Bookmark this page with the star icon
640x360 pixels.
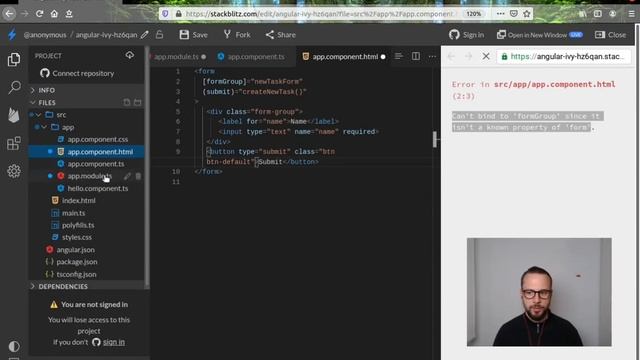pos(527,13)
